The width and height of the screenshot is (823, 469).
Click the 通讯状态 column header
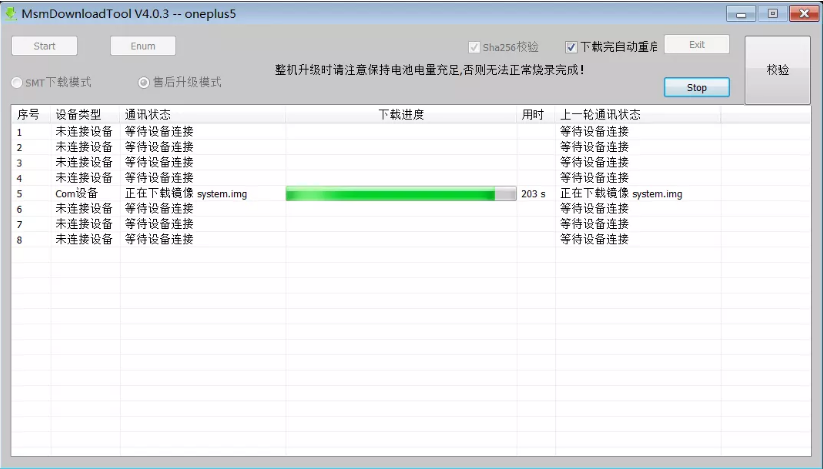pyautogui.click(x=203, y=114)
